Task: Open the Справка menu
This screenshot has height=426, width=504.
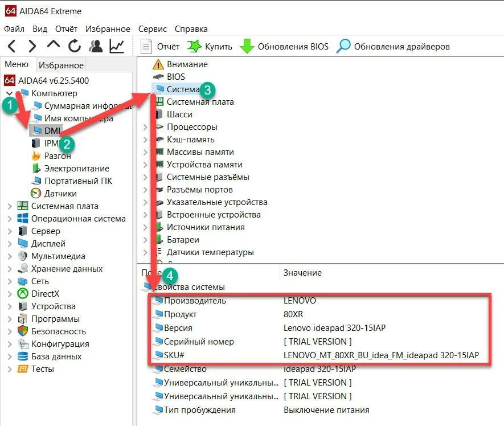Action: point(191,29)
